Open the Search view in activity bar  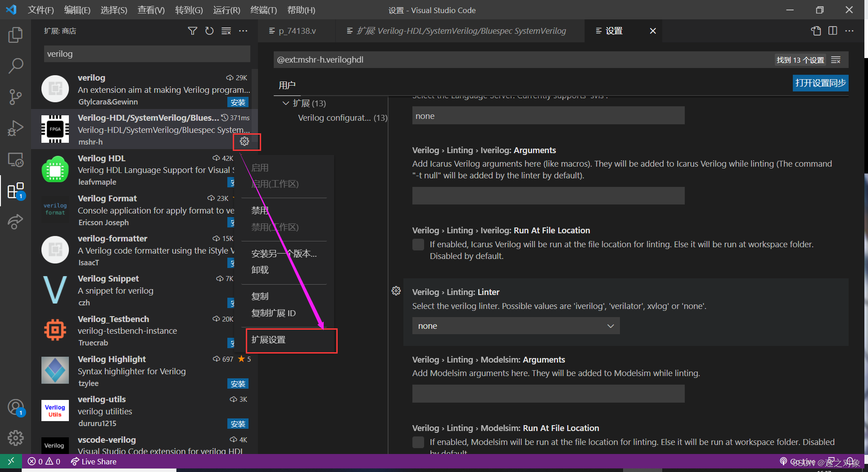pos(15,66)
